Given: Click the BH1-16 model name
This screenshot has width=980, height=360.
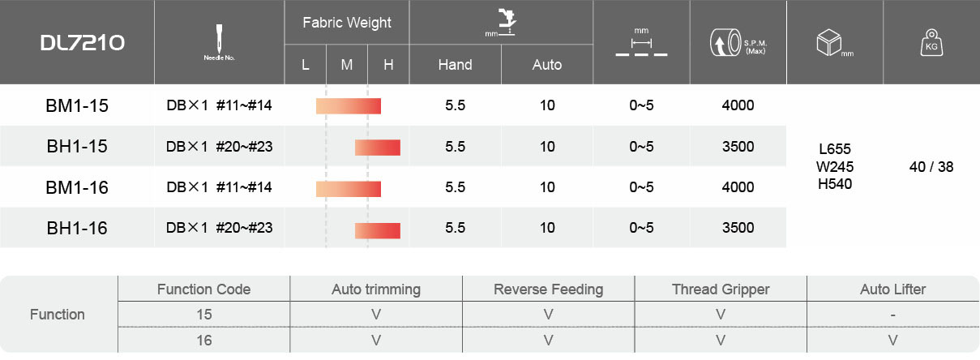Looking at the screenshot, I should 77,229.
